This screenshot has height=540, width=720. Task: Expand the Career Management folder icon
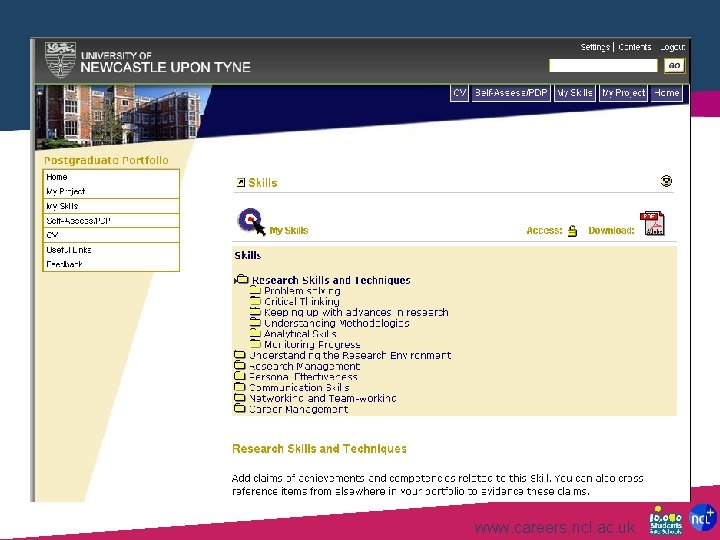(240, 408)
